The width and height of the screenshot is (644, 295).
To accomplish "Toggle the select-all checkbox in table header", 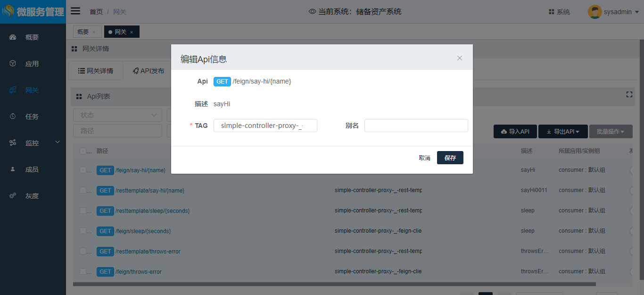I will coord(83,151).
